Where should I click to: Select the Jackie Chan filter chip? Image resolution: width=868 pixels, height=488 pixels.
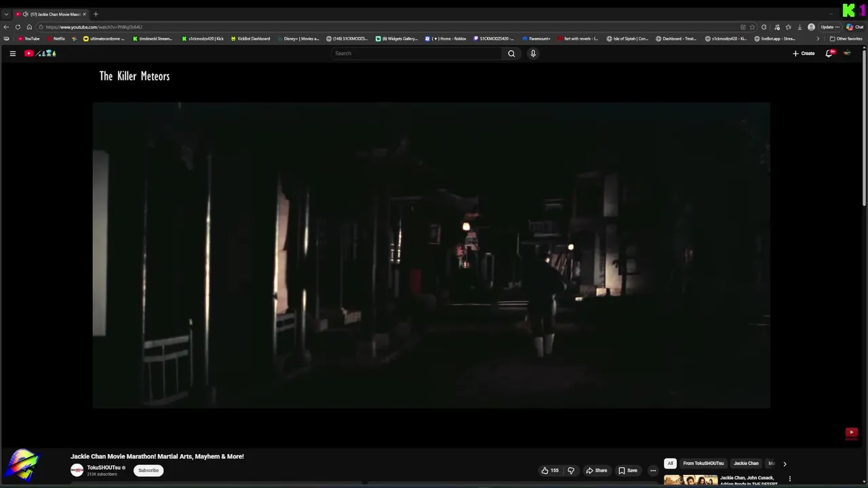coord(746,464)
